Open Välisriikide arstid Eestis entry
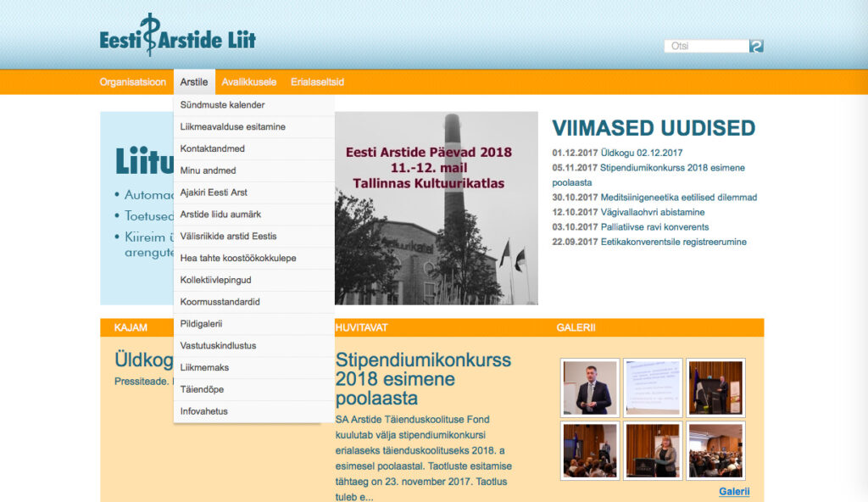This screenshot has width=868, height=502. coord(254,236)
